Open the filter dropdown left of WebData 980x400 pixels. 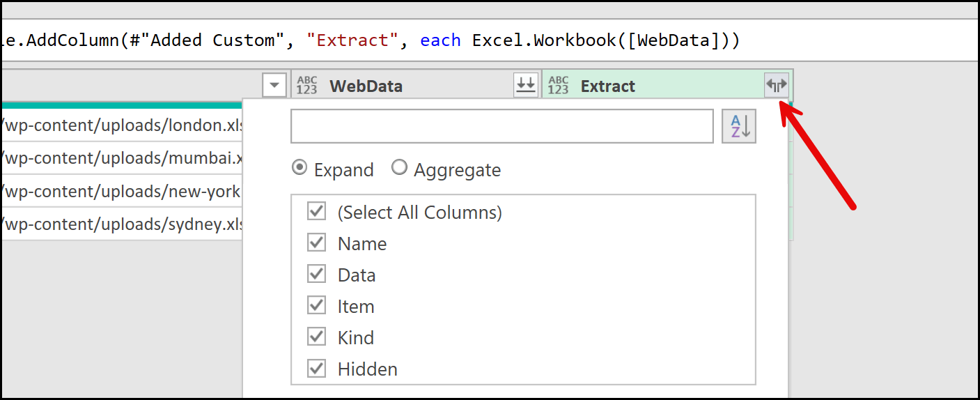tap(274, 86)
